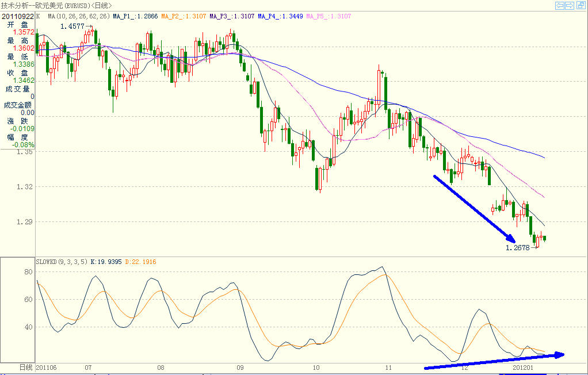Screen dimensions: 588x375
Task: Click the K:19.9395 value
Action: (x=106, y=262)
